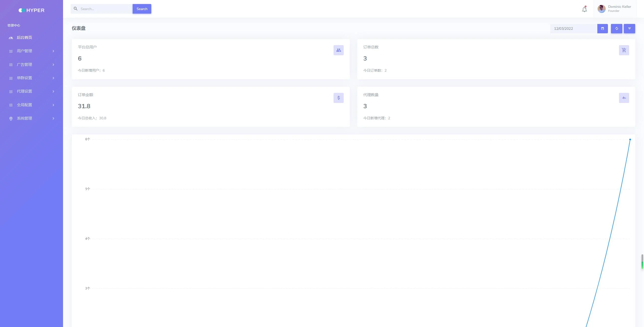Toggle the 系统管理 menu open
The image size is (644, 327).
click(x=31, y=118)
